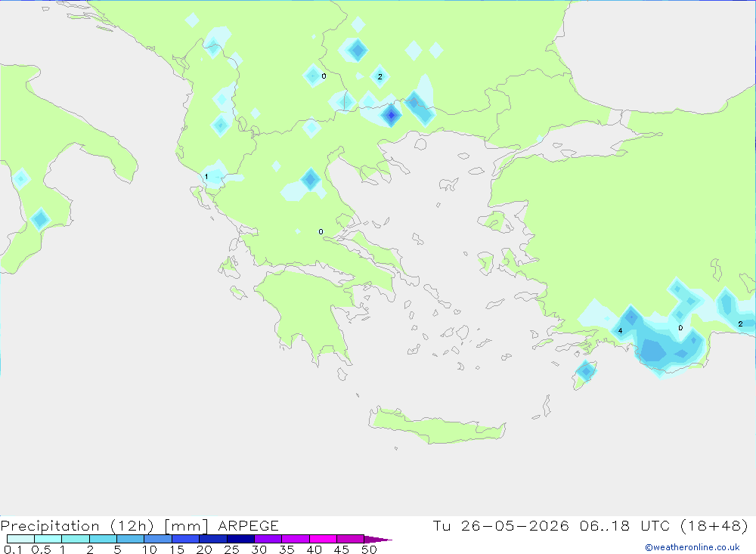The image size is (756, 554).
Task: Click the 'Tu 26-05-2026 06..18 UTC (18+48)' timestamp
Action: pyautogui.click(x=590, y=525)
